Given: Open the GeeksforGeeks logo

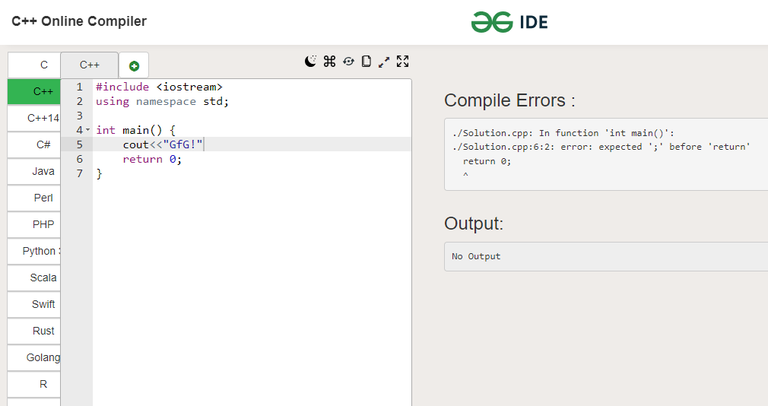Looking at the screenshot, I should 509,22.
